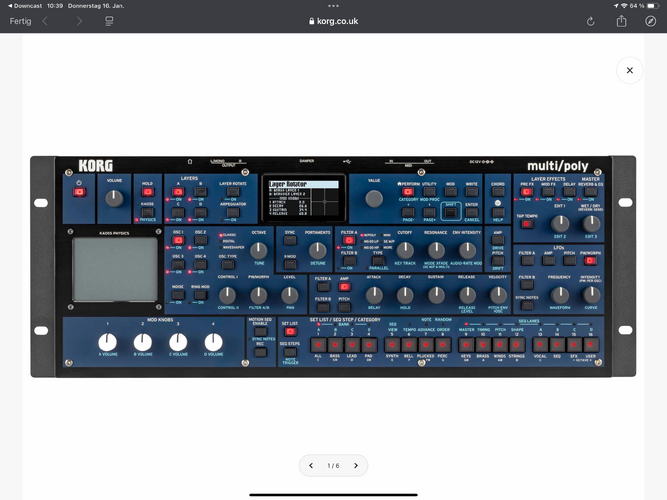Tap the korg.co.uk address field
667x500 pixels.
tap(333, 21)
